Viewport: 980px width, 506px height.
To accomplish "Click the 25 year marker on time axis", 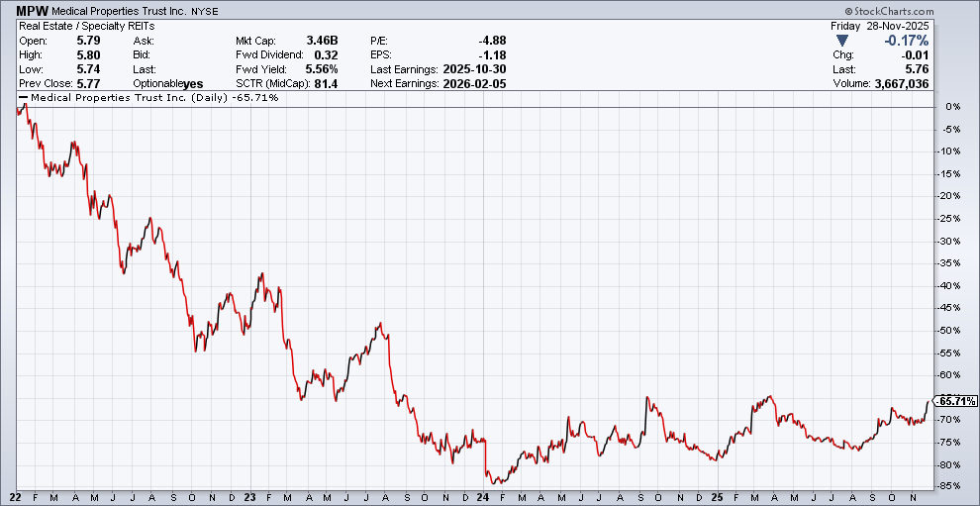I will (x=717, y=496).
